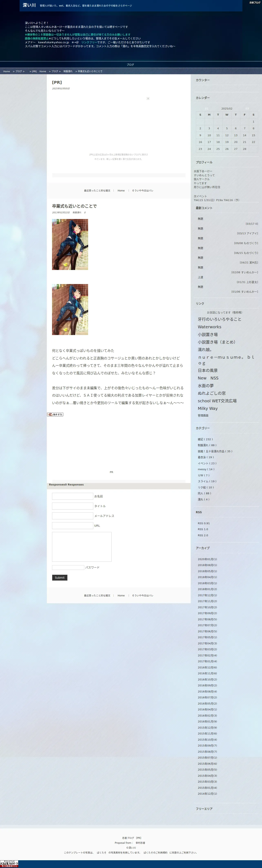Open the ブログ navigation bar item
The image size is (262, 868).
(131, 64)
